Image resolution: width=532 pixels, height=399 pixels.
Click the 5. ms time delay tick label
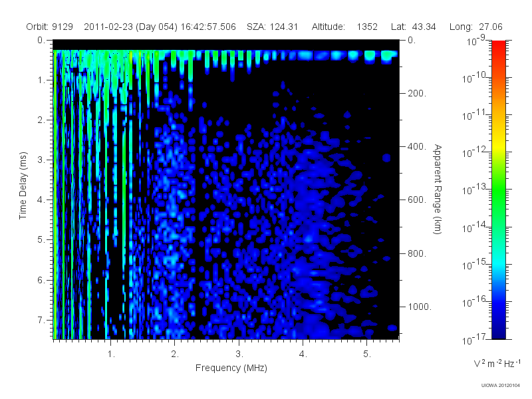(x=41, y=240)
